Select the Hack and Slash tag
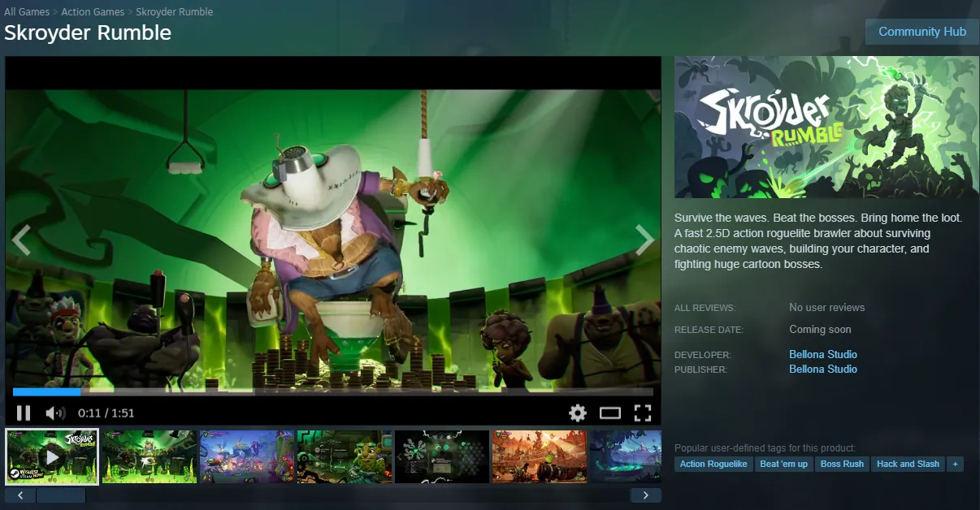This screenshot has width=980, height=510. (x=908, y=465)
